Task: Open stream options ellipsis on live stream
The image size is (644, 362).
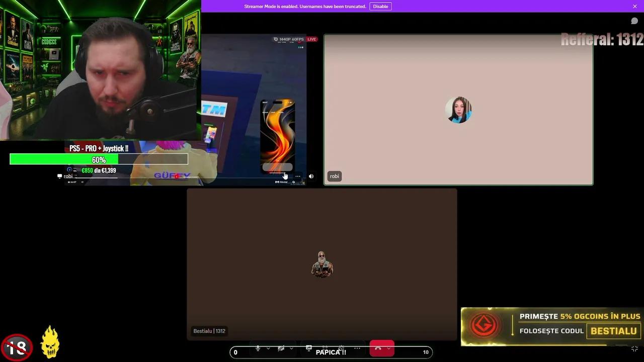Action: coord(298,176)
